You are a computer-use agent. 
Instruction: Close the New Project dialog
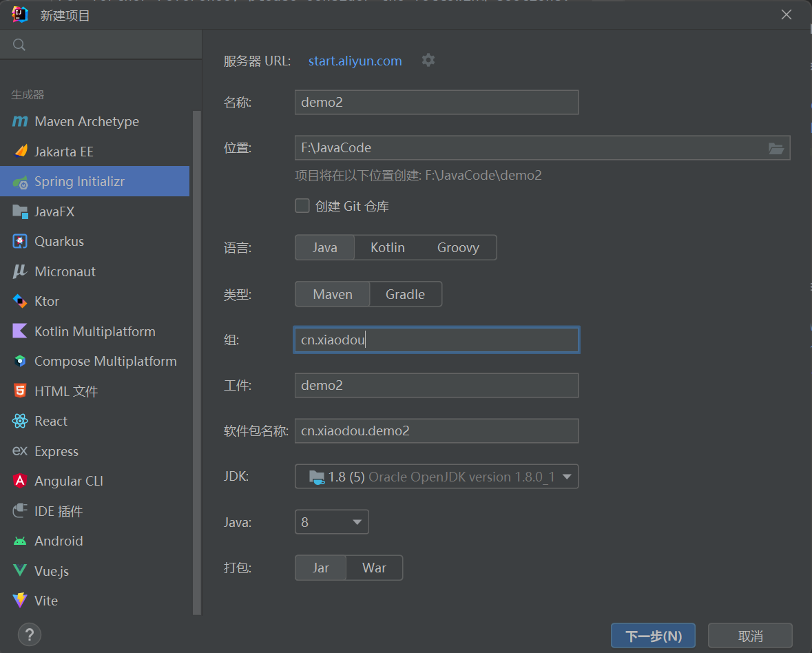[786, 14]
